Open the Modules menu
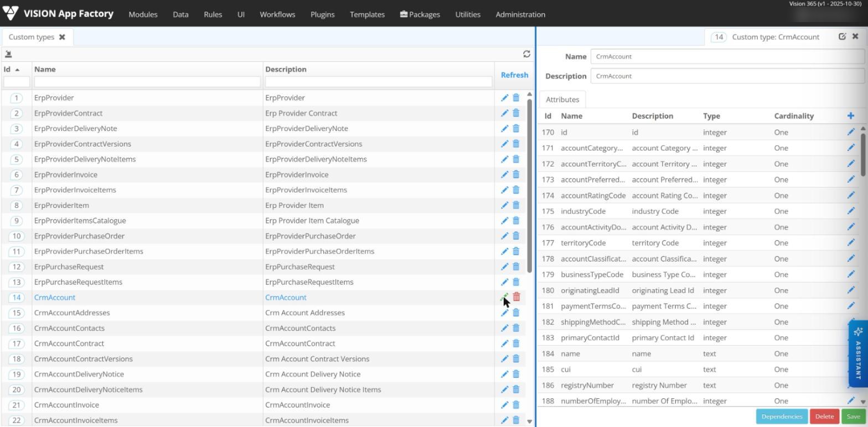Viewport: 868px width, 427px height. 143,14
